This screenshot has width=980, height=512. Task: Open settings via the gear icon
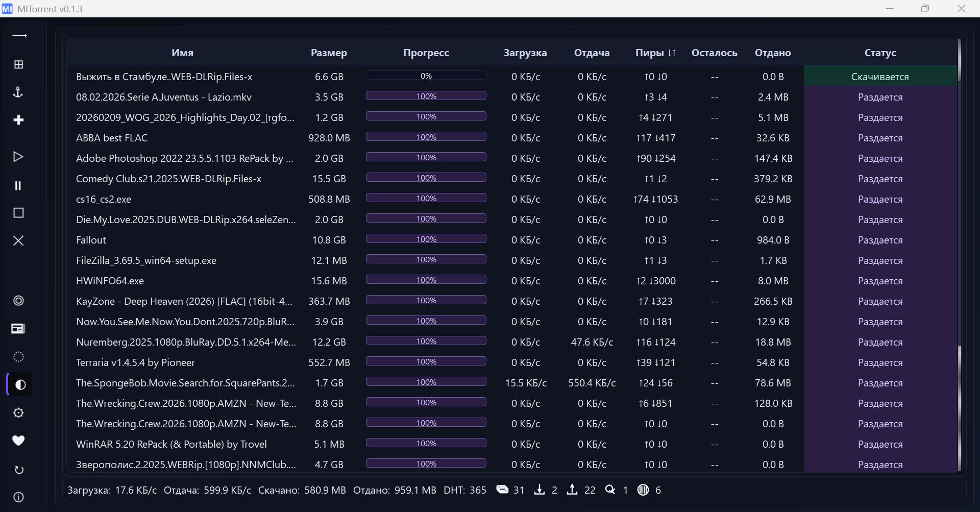[x=18, y=413]
